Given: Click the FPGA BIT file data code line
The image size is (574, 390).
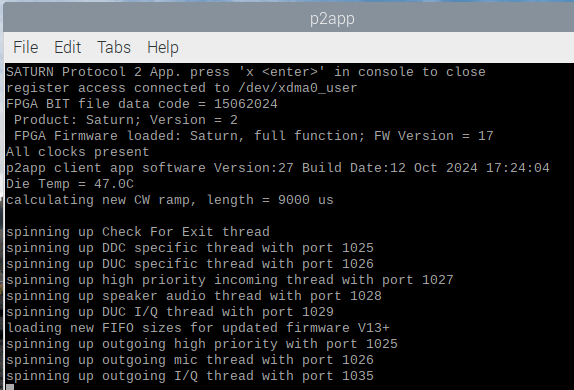Looking at the screenshot, I should (x=142, y=104).
